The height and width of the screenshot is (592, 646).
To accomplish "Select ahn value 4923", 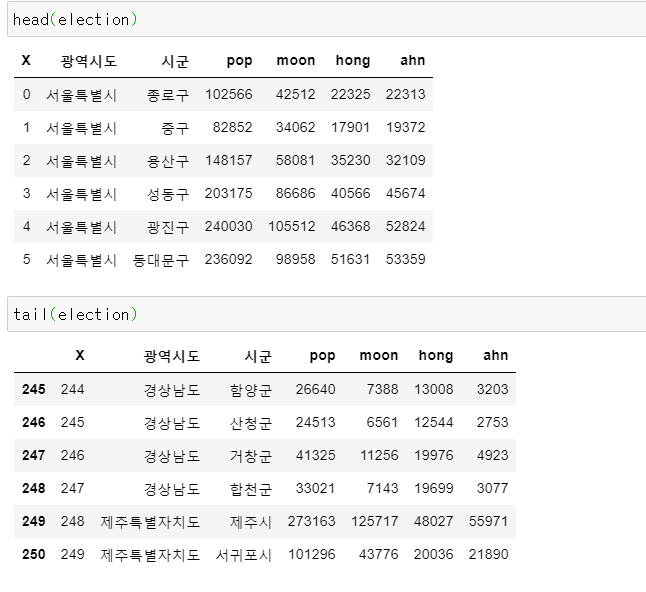I will pos(492,455).
